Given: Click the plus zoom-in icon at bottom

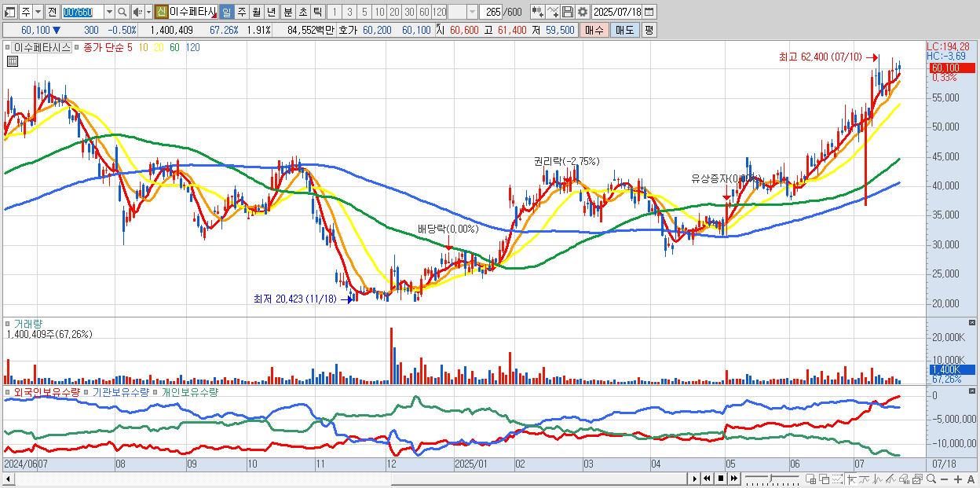Looking at the screenshot, I should click(958, 479).
